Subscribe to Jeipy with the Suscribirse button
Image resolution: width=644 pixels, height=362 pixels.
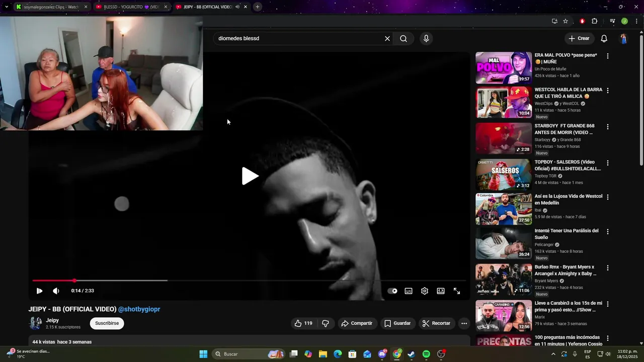(x=107, y=323)
